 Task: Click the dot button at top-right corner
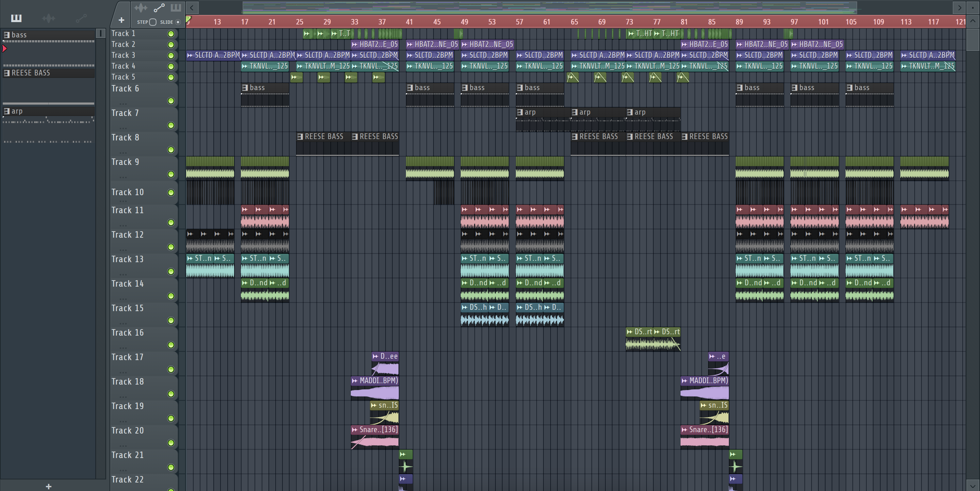pos(973,7)
